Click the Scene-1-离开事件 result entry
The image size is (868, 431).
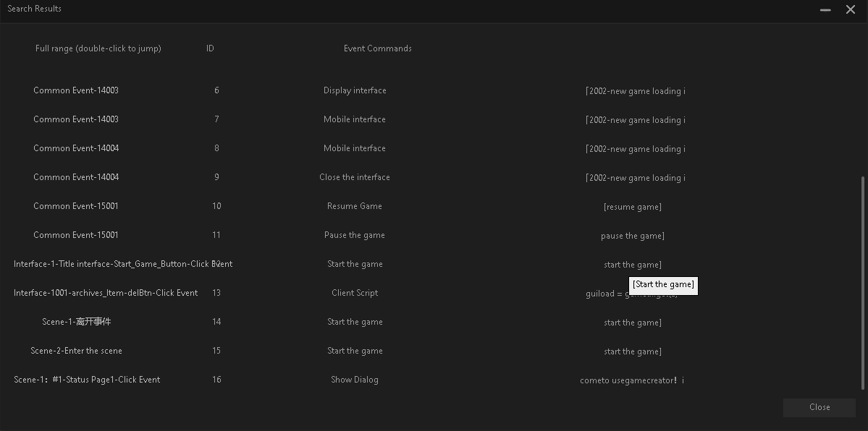point(76,322)
